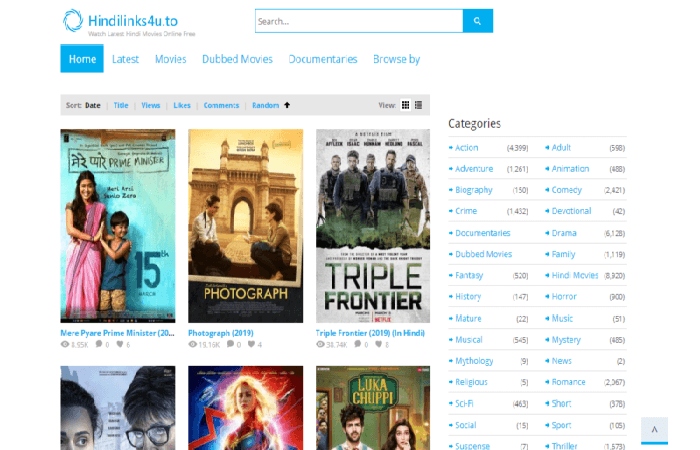
Task: Open the Fantasy category
Action: [x=469, y=275]
